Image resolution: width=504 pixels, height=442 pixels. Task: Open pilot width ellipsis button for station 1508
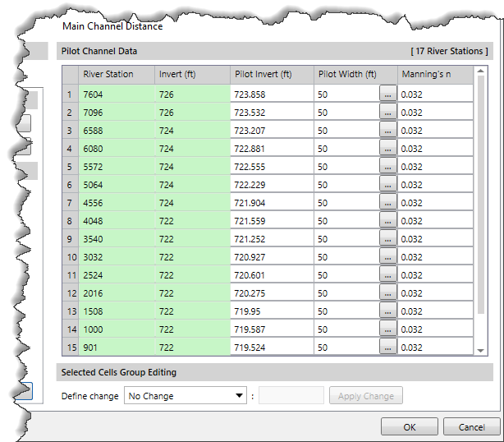388,311
